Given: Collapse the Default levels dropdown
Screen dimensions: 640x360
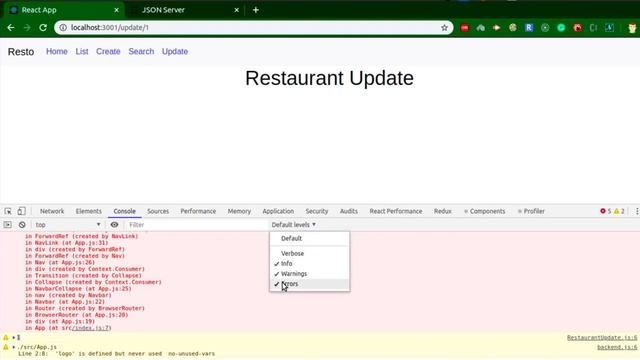Looking at the screenshot, I should pos(293,224).
